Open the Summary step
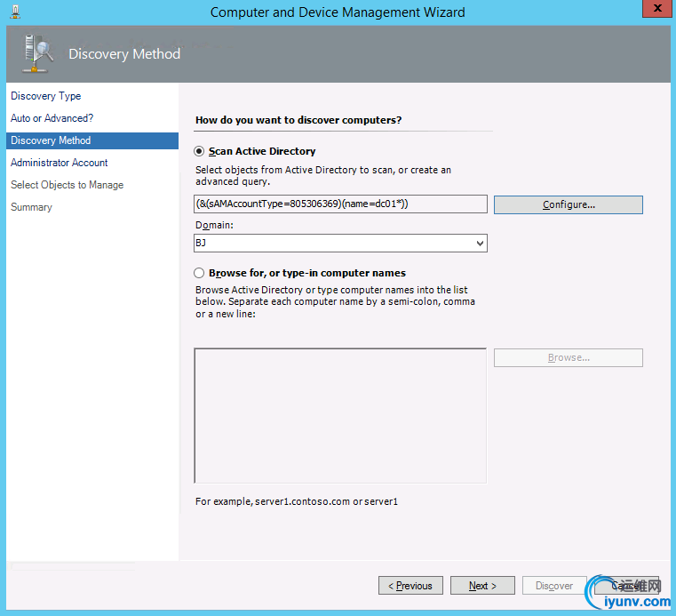The image size is (676, 616). tap(31, 207)
